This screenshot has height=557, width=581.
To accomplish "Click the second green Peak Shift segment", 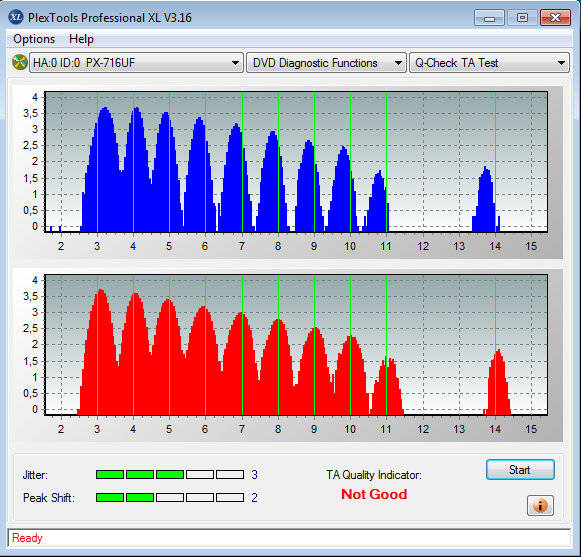I will coord(140,497).
